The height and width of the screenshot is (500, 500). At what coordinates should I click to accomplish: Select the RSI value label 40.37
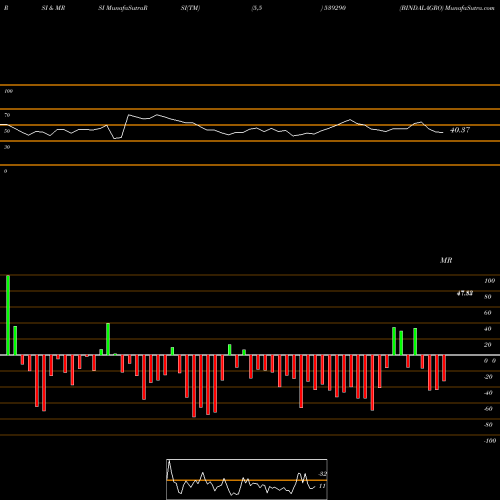(x=460, y=130)
